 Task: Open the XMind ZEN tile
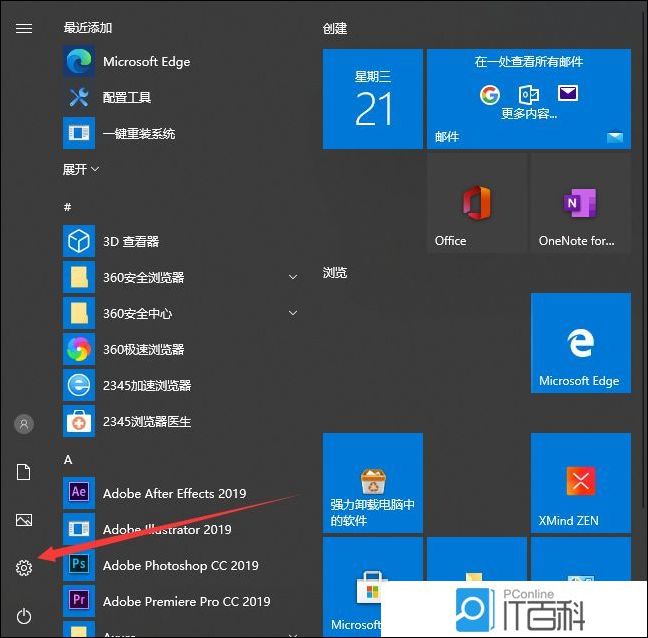point(581,483)
